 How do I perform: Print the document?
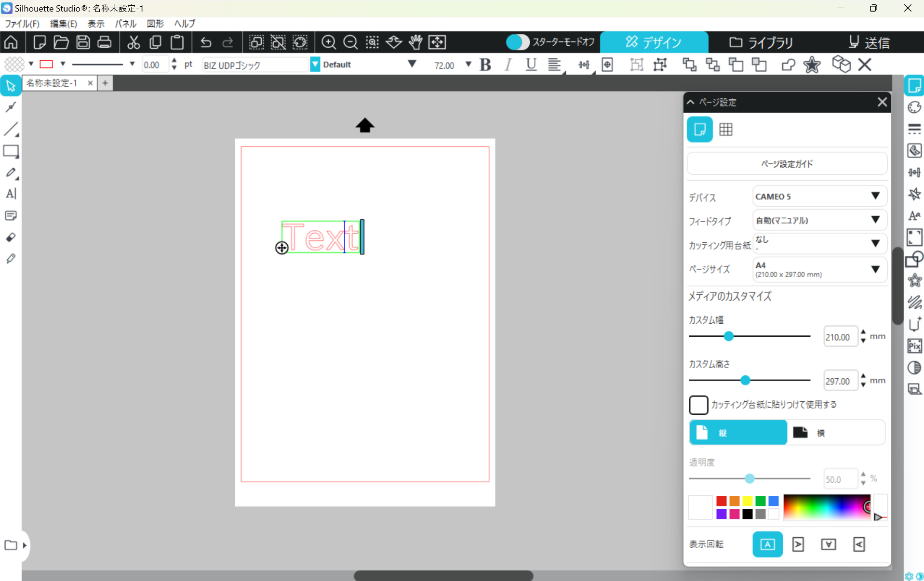pyautogui.click(x=104, y=42)
